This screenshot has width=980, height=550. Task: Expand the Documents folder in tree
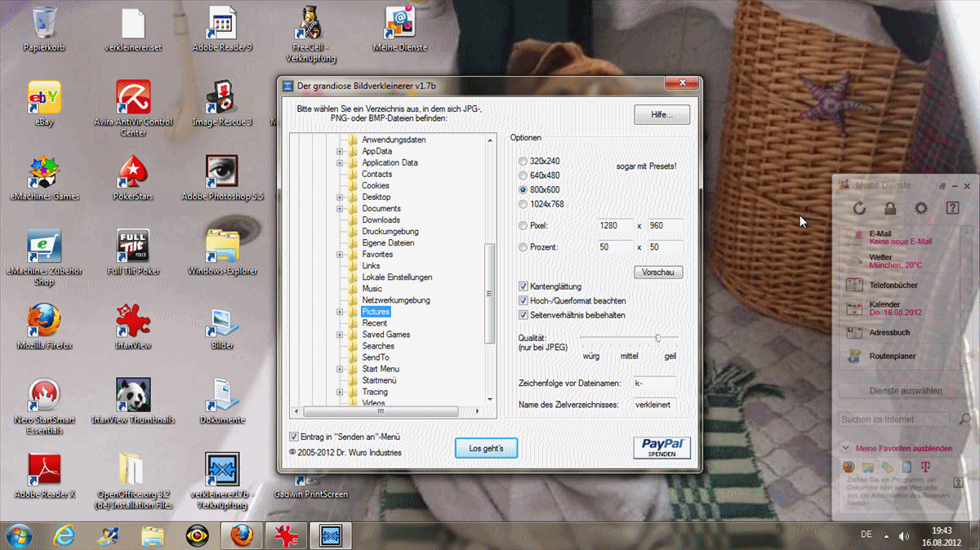click(341, 209)
